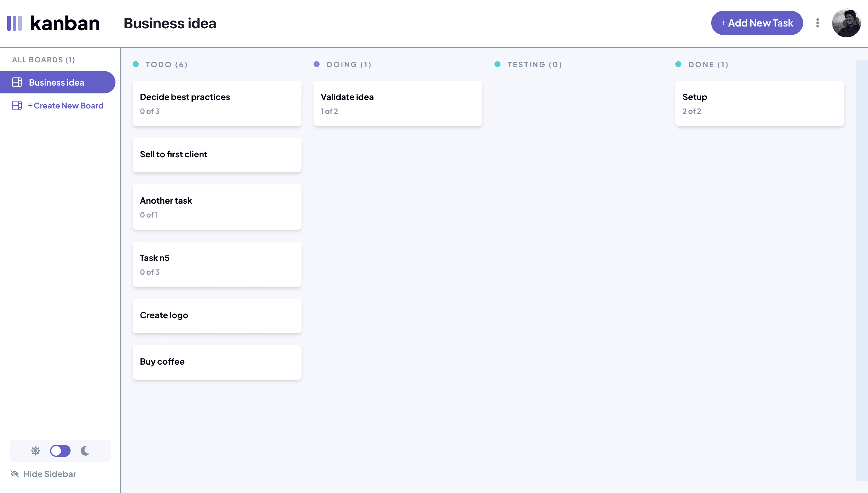Click Add New Task
The height and width of the screenshot is (493, 868).
pyautogui.click(x=756, y=23)
